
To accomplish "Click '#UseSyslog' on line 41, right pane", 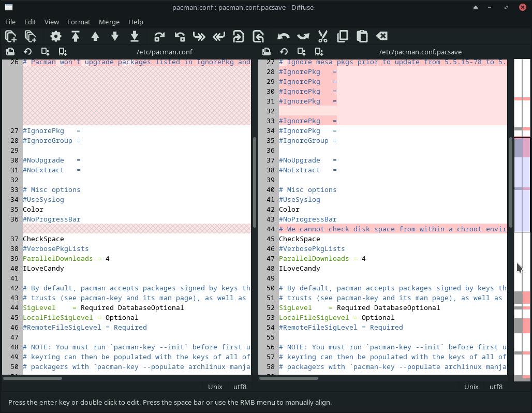I will [x=299, y=200].
